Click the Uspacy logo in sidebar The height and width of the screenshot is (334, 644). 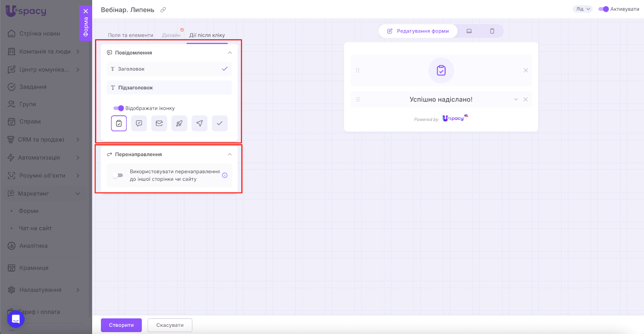coord(26,11)
